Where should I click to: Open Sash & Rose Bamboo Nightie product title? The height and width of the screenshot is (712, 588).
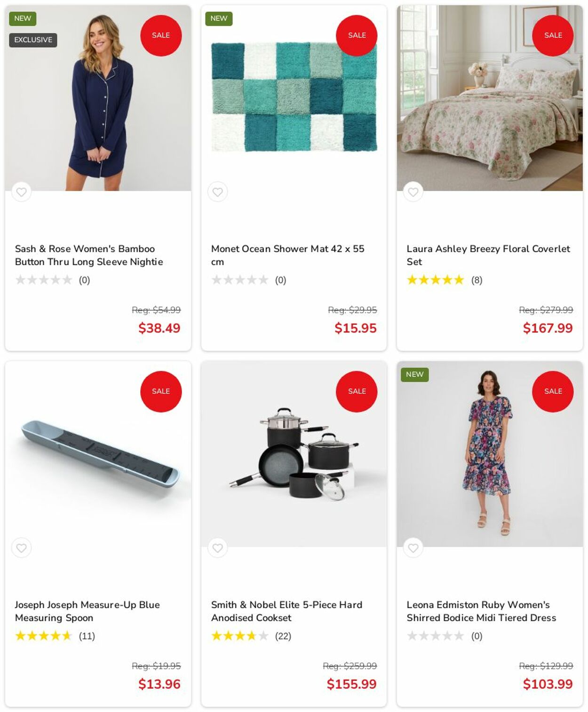click(x=89, y=255)
